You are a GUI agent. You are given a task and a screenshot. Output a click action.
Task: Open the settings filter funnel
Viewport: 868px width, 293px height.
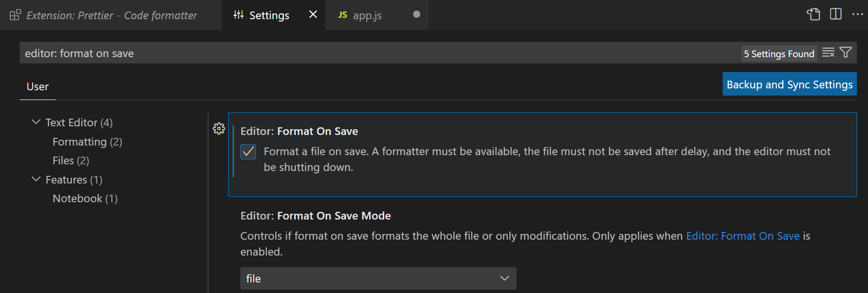846,53
